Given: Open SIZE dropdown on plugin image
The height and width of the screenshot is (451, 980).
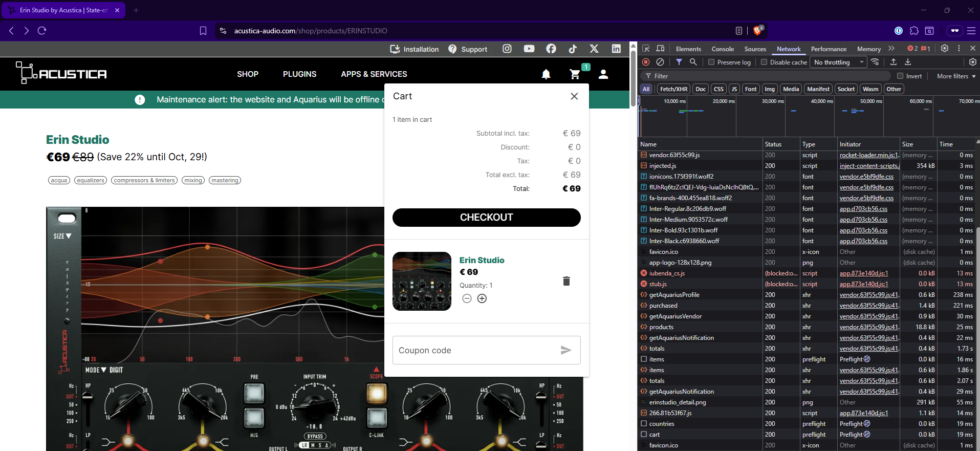Looking at the screenshot, I should [x=62, y=236].
